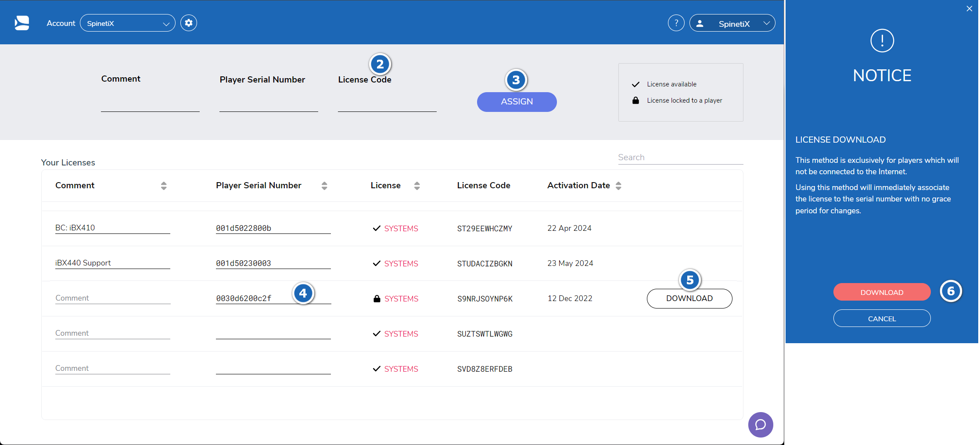Click the checkmark icon on SUZTSWTLWGWG row
Image resolution: width=980 pixels, height=445 pixels.
[377, 334]
